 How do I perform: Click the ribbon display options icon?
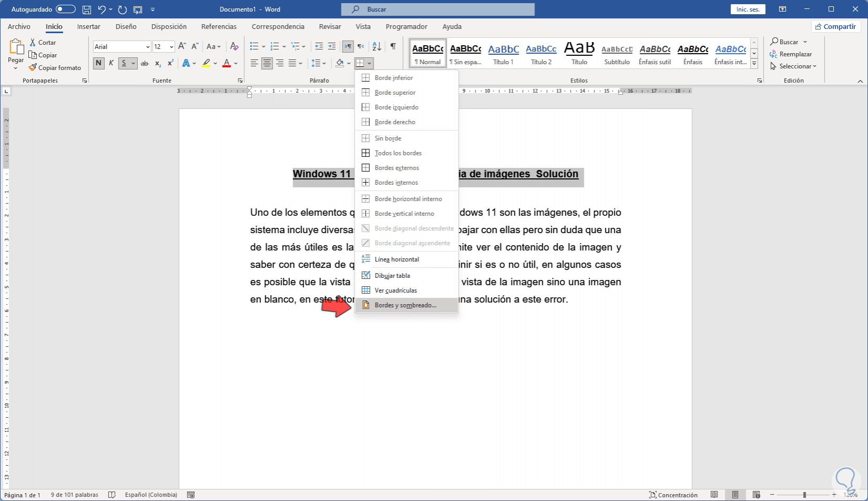[x=783, y=9]
